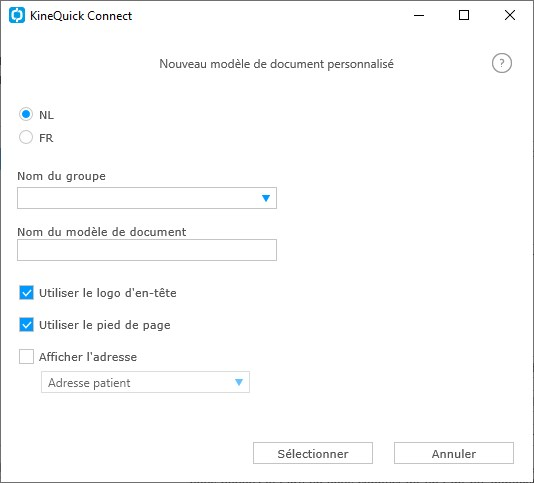Choose the FR language radio button

pos(26,137)
